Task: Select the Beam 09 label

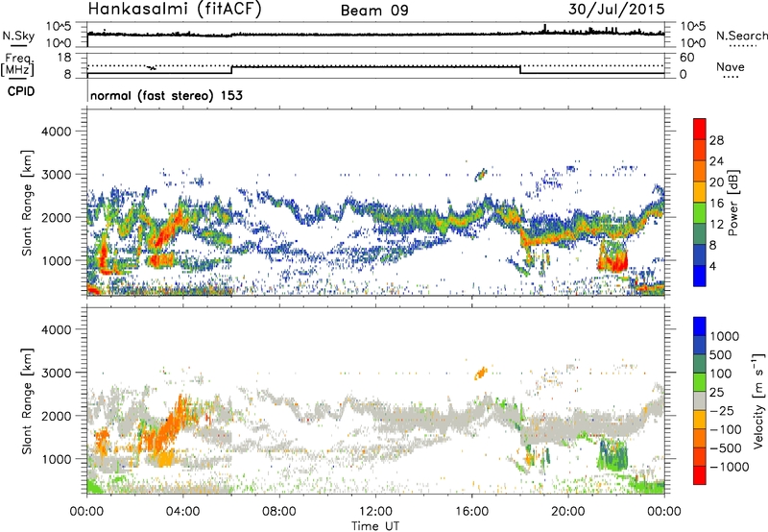Action: tap(374, 11)
